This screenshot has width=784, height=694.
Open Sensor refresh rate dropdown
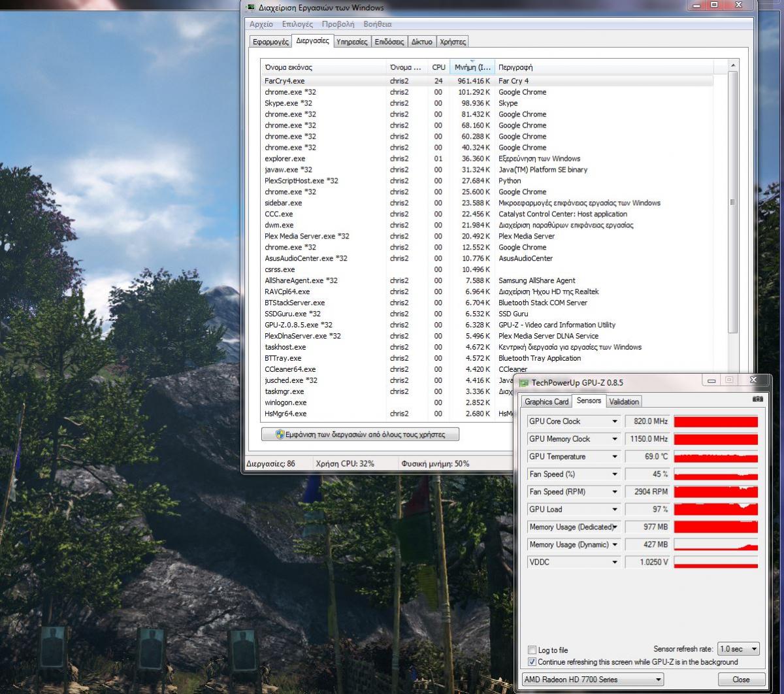[x=738, y=649]
